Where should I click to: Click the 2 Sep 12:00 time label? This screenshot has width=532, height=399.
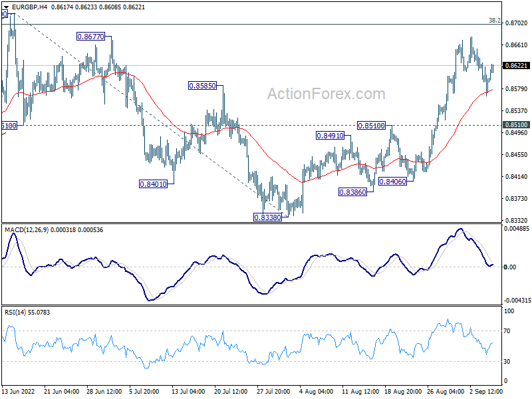(x=486, y=391)
